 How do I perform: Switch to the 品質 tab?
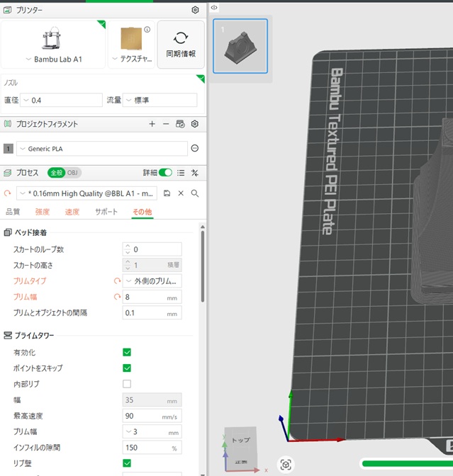pos(13,212)
